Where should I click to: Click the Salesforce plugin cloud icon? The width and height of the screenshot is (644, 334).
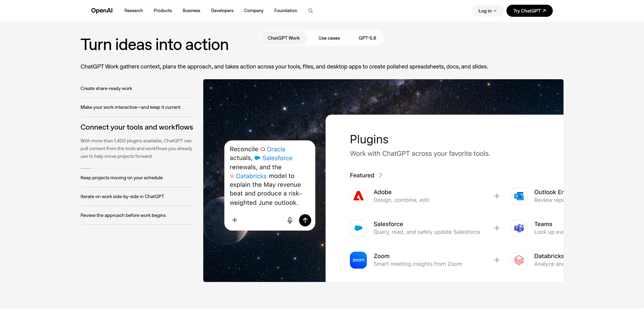358,228
